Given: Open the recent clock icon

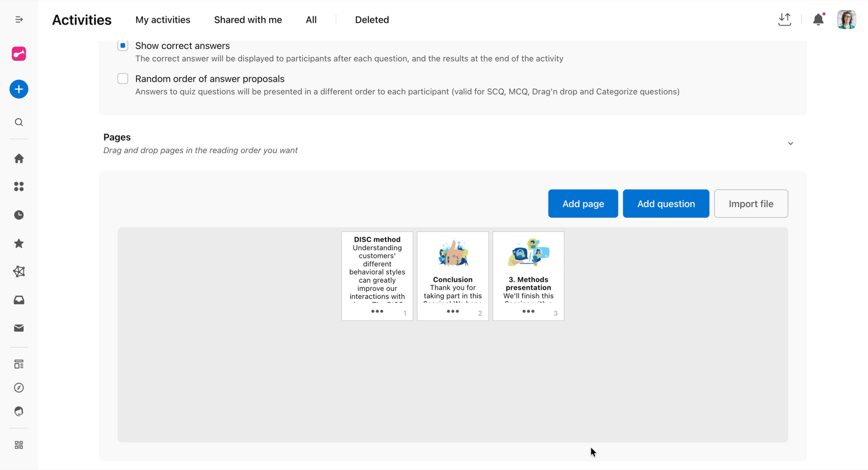Looking at the screenshot, I should [x=19, y=215].
